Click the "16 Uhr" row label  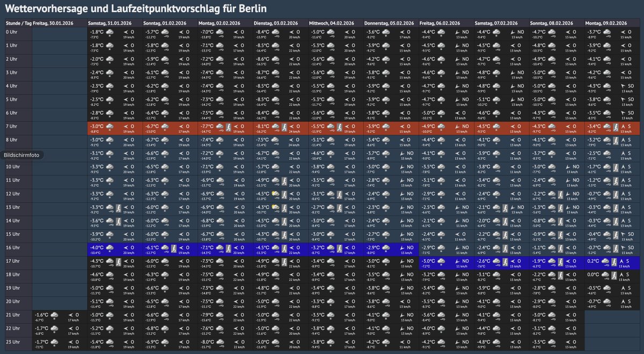click(x=12, y=247)
